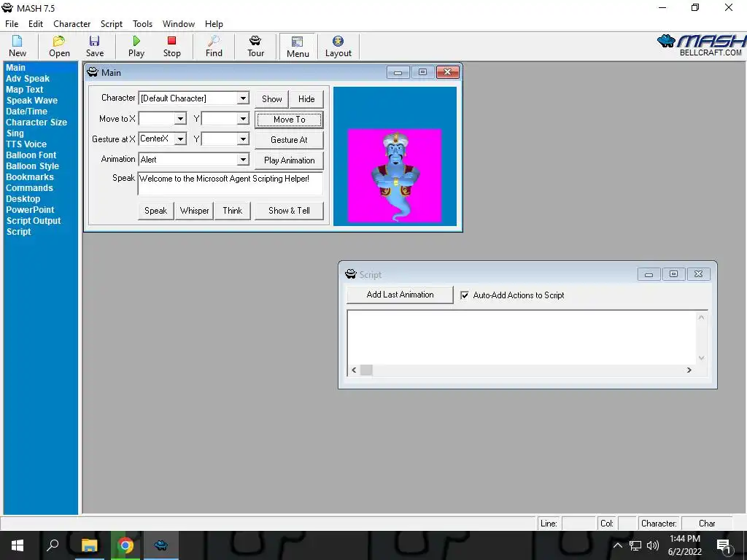Select Character Size in the sidebar
Image resolution: width=747 pixels, height=560 pixels.
pos(36,122)
